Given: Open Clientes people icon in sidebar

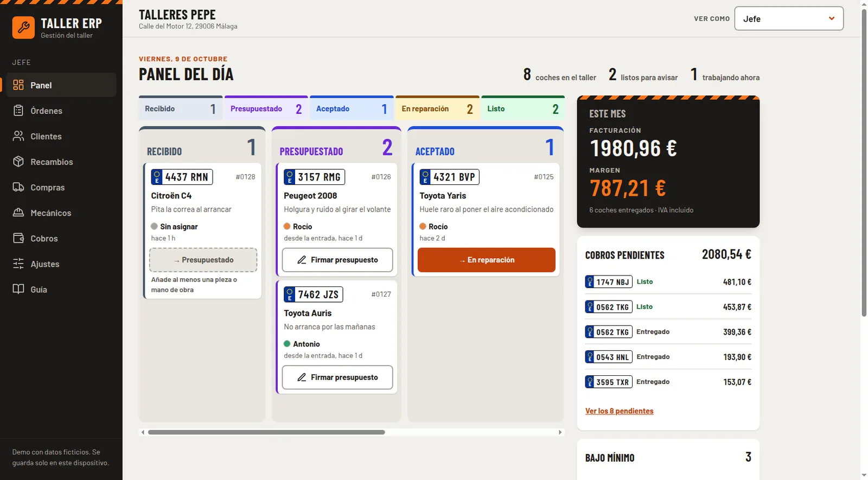Looking at the screenshot, I should click(x=18, y=136).
